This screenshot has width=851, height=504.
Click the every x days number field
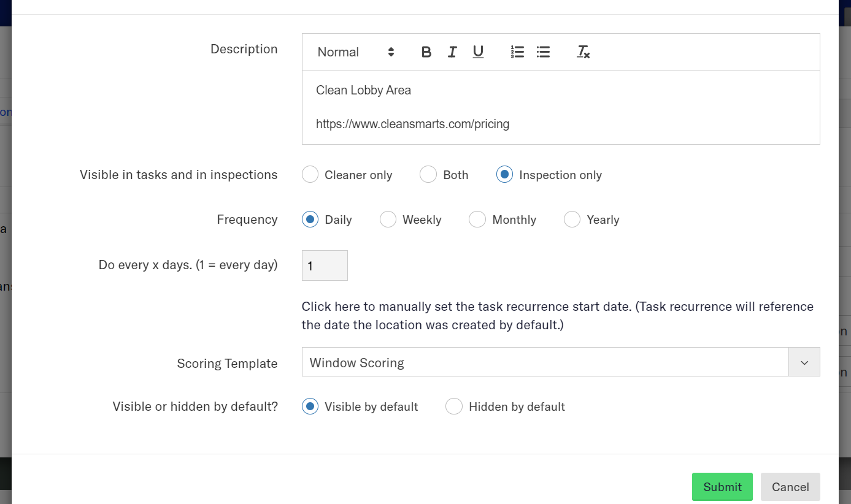tap(325, 265)
